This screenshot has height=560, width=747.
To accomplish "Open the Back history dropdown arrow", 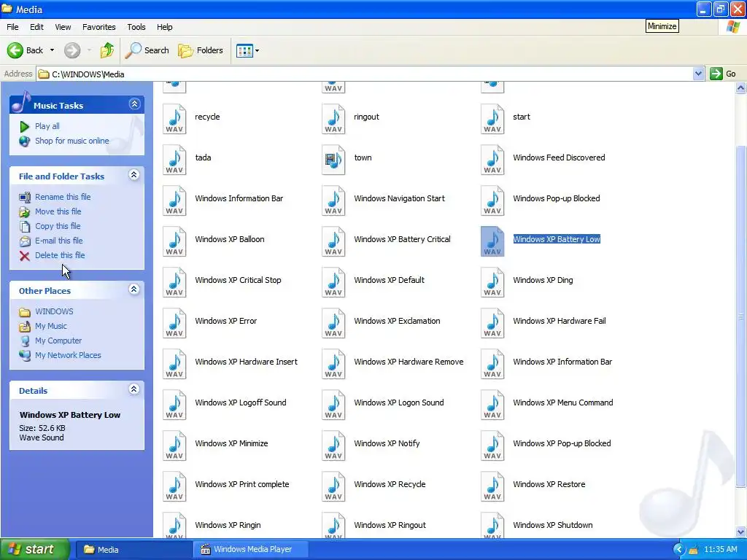I will [52, 50].
